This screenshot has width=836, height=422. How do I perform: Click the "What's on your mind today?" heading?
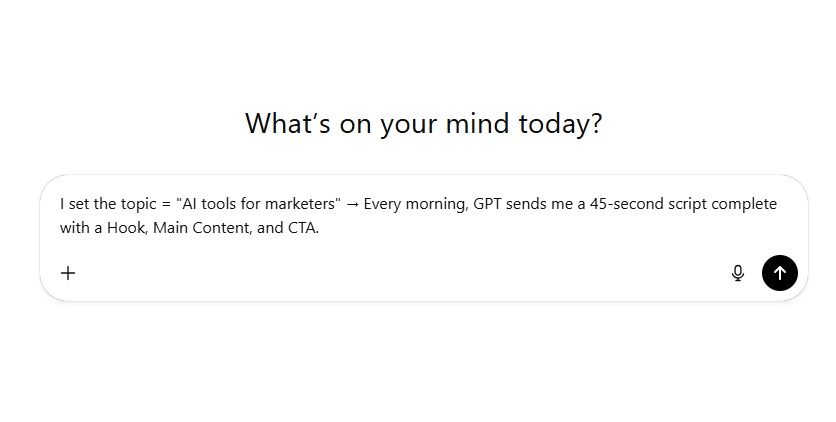[423, 124]
